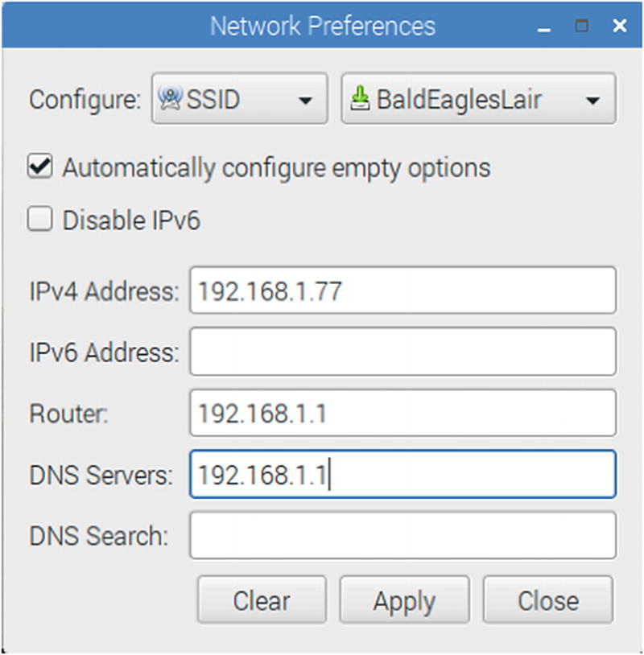Minimize the Network Preferences window
The image size is (644, 655).
(x=545, y=27)
